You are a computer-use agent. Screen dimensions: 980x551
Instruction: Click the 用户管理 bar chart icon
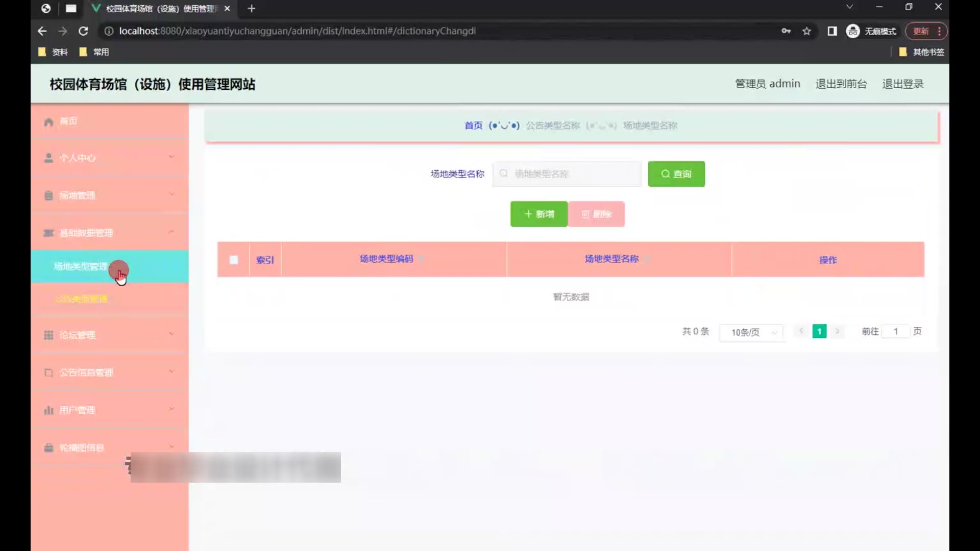(x=48, y=410)
